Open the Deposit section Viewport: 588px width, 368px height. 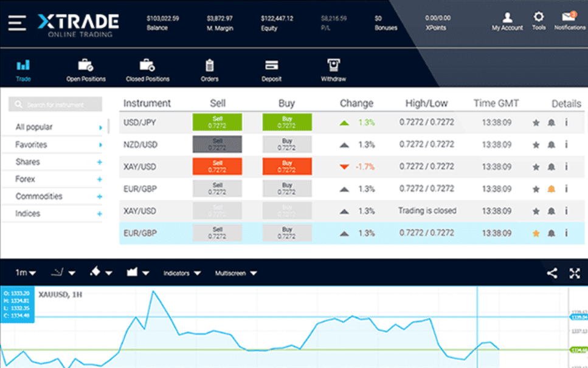[x=271, y=67]
